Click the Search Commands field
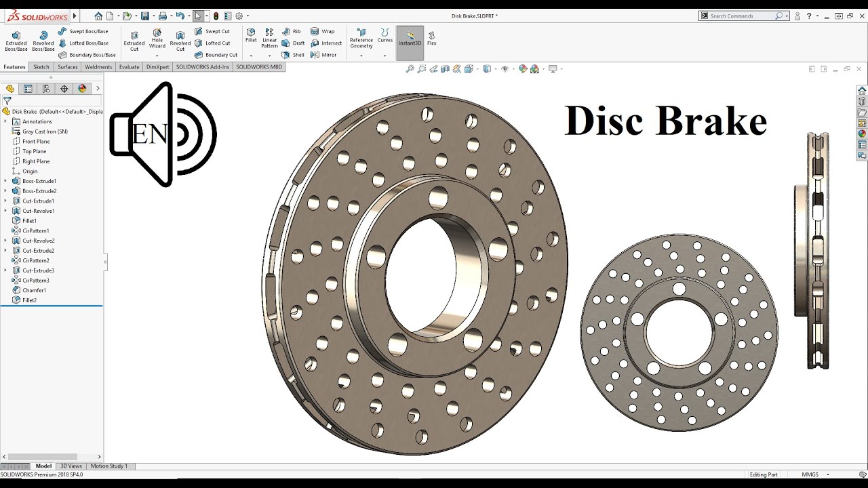The width and height of the screenshot is (868, 488). pos(744,16)
